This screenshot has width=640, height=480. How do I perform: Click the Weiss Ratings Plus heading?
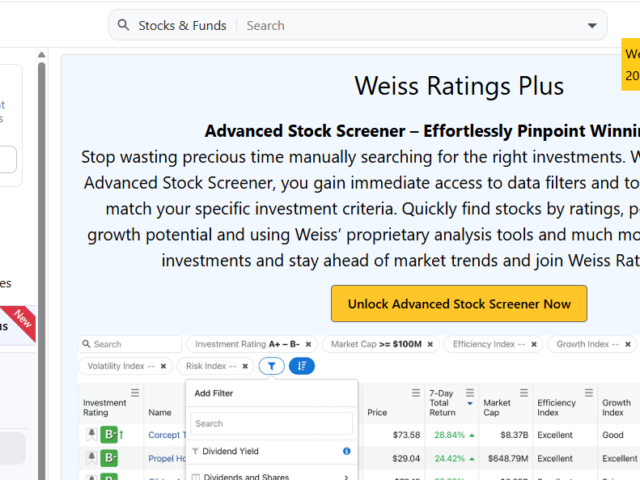pos(459,86)
